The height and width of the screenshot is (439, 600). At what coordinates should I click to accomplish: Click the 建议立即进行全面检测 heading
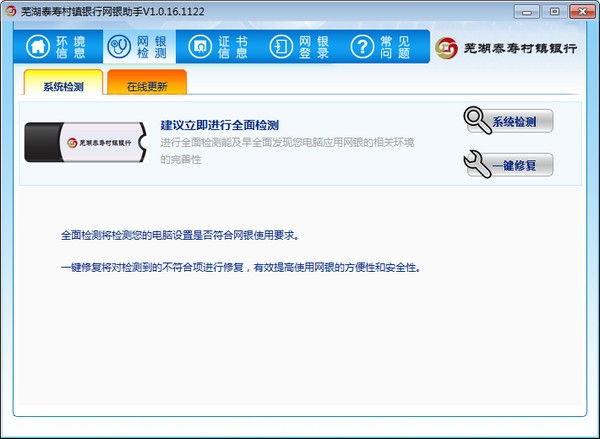coord(220,125)
